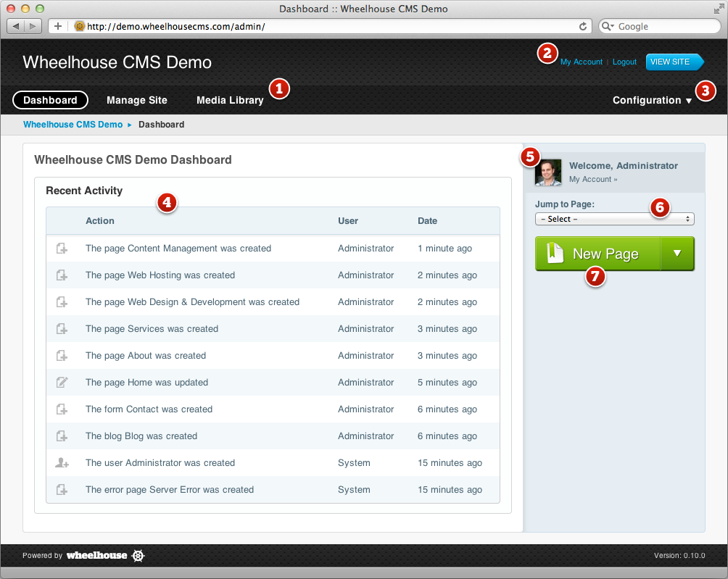Click the site favicon in address bar

[79, 26]
